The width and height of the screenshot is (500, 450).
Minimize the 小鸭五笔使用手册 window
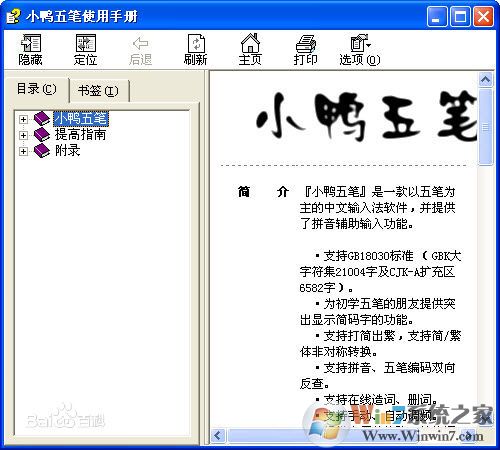(437, 16)
